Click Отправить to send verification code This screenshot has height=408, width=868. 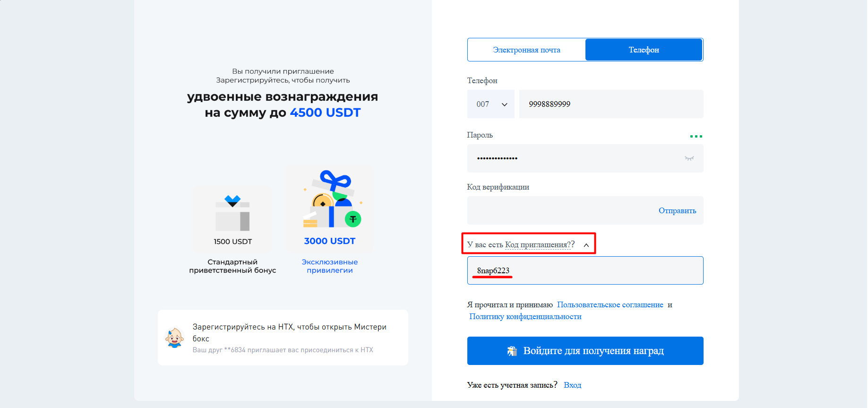[677, 210]
